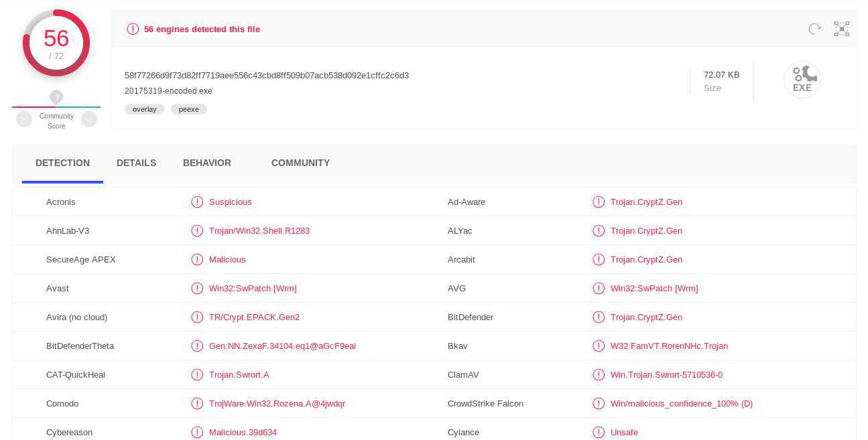Viewport: 868px width, 440px height.
Task: Click the 'peexe' tag
Action: click(189, 109)
